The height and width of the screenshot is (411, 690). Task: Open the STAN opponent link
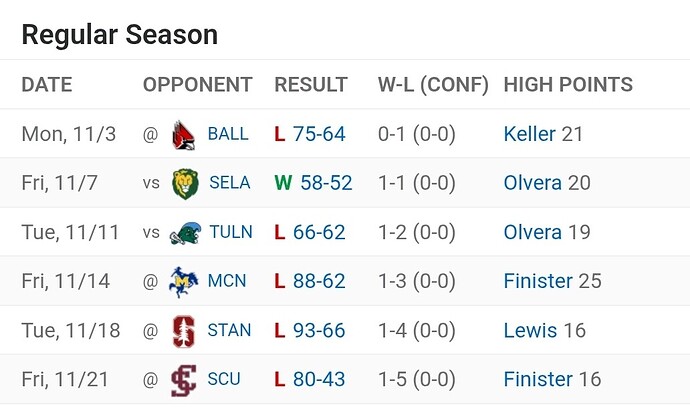(x=229, y=330)
